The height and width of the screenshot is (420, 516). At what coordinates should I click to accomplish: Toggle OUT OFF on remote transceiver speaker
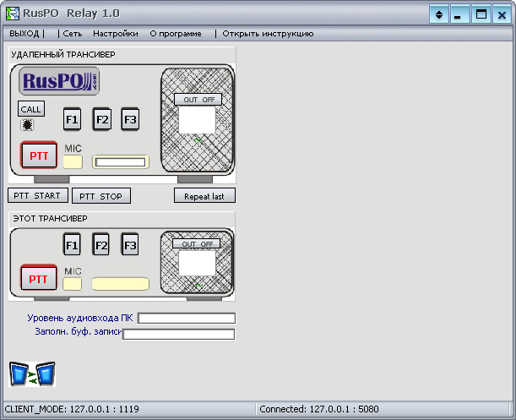click(x=198, y=100)
